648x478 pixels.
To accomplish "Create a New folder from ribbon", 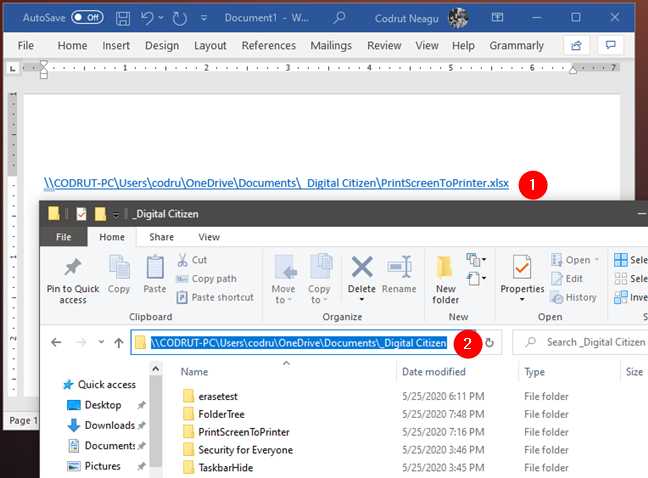I will click(x=446, y=279).
